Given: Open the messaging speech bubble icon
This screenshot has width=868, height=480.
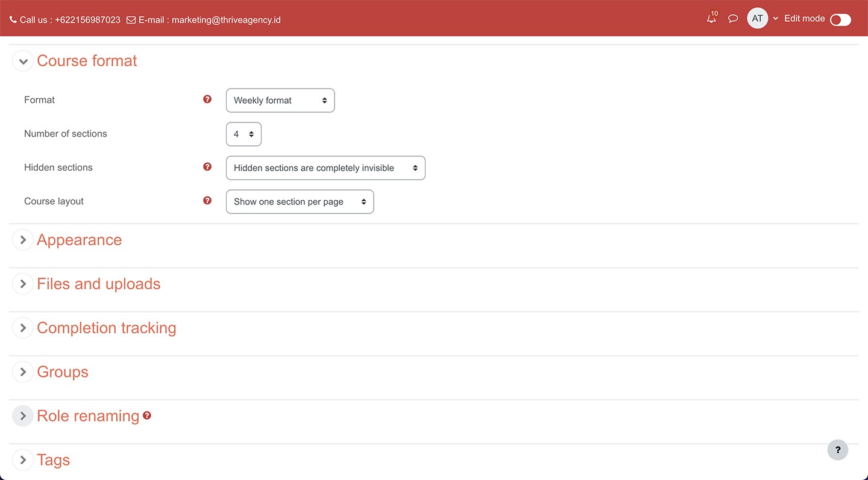Looking at the screenshot, I should coord(733,19).
